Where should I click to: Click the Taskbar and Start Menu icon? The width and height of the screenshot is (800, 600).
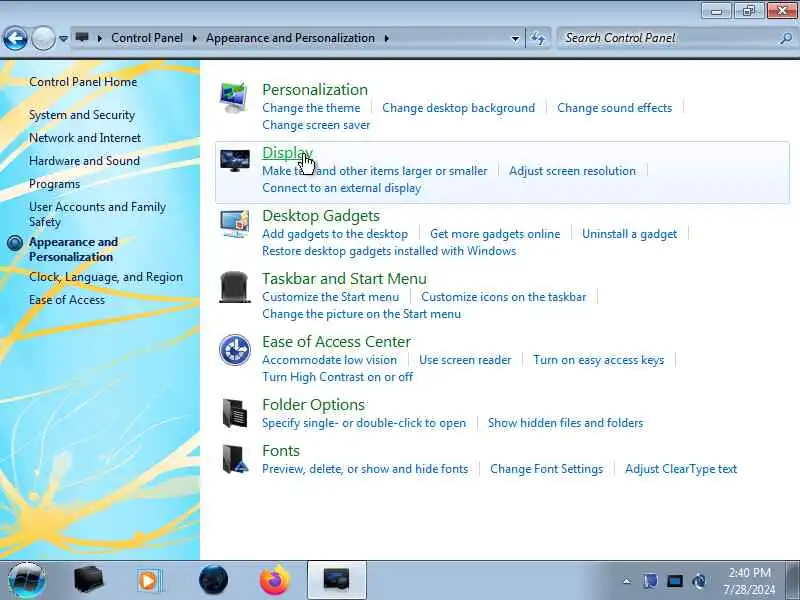point(235,287)
